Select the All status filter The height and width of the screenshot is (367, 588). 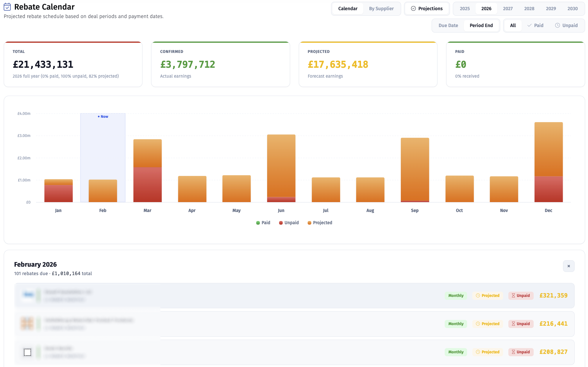(x=513, y=25)
